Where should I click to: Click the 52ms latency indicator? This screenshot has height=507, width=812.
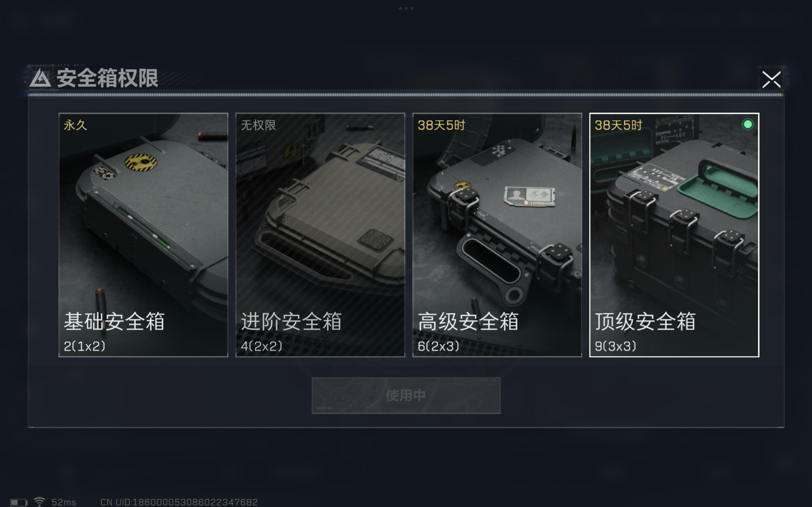(x=64, y=502)
